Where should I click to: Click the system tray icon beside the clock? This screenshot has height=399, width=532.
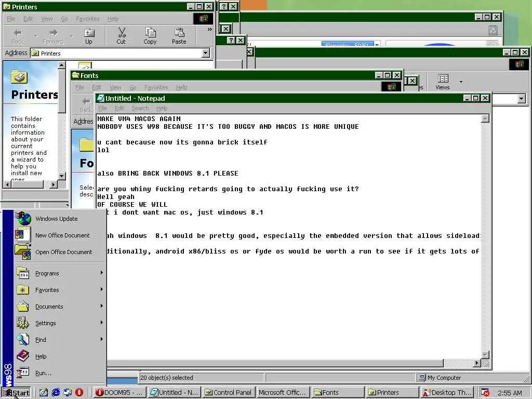pos(485,393)
